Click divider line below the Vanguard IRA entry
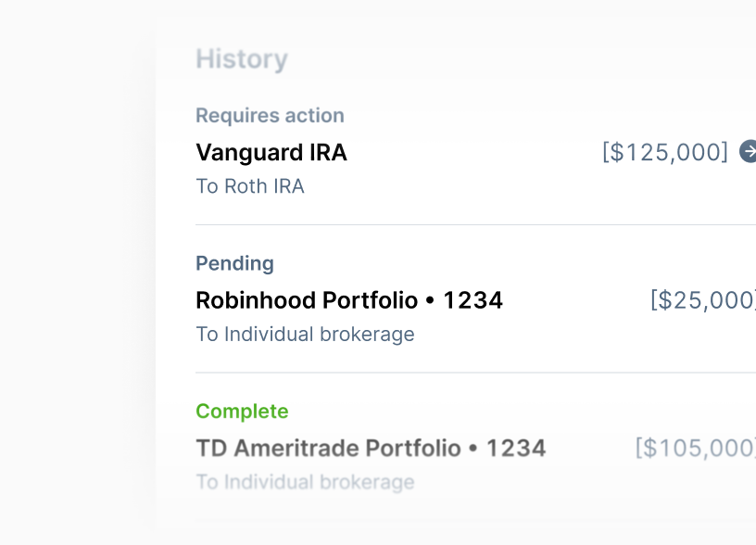 pyautogui.click(x=463, y=224)
